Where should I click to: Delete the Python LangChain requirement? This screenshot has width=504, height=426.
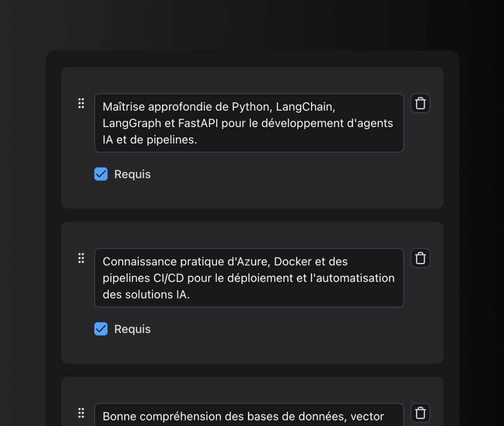pyautogui.click(x=420, y=103)
